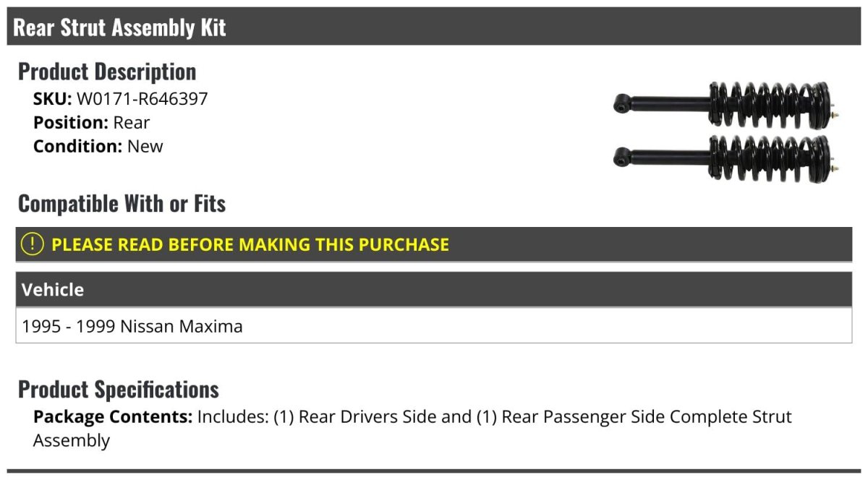This screenshot has width=868, height=480.
Task: Click the Condition label
Action: click(x=77, y=146)
